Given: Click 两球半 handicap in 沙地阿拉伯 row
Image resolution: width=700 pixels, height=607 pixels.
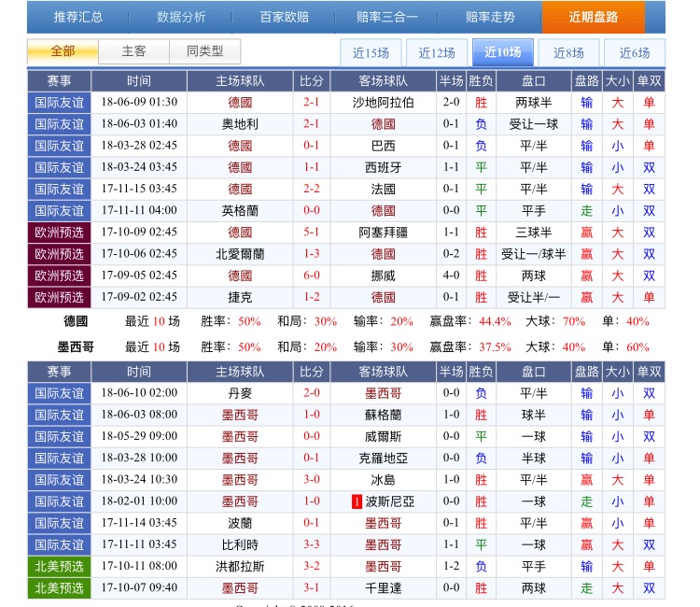Looking at the screenshot, I should (x=534, y=103).
